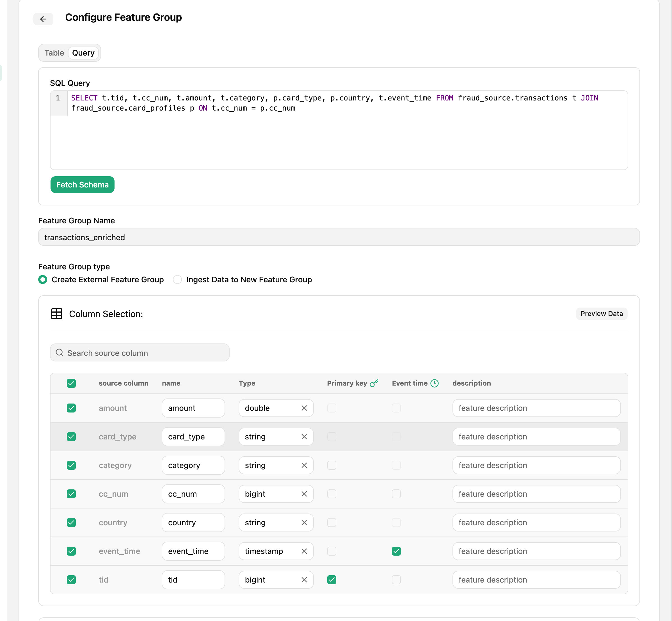Edit the name field for country
Image resolution: width=672 pixels, height=621 pixels.
pyautogui.click(x=193, y=522)
